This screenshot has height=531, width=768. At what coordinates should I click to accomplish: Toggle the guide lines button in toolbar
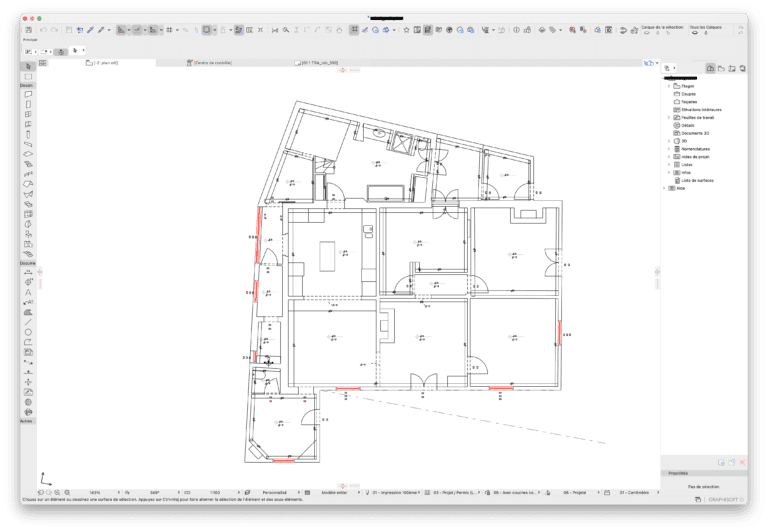(x=121, y=30)
